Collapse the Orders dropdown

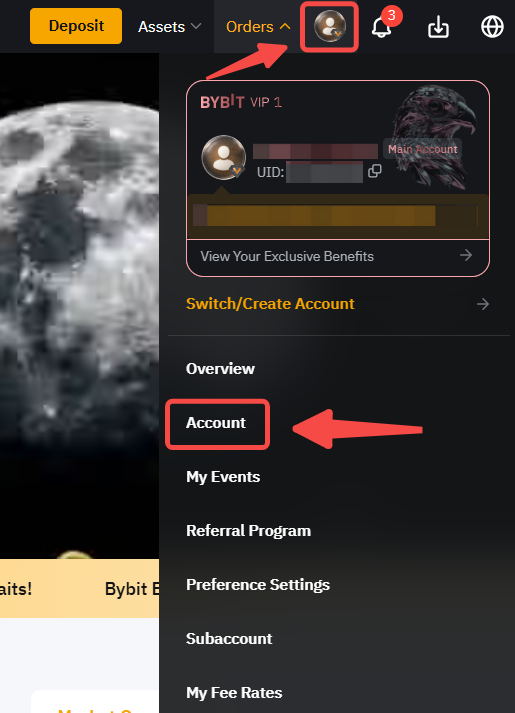(x=258, y=27)
